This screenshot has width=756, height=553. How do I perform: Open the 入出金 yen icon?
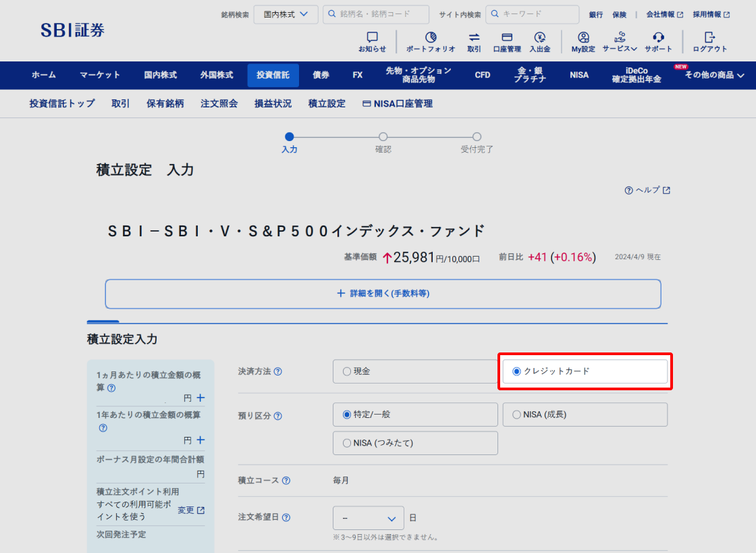(x=540, y=37)
